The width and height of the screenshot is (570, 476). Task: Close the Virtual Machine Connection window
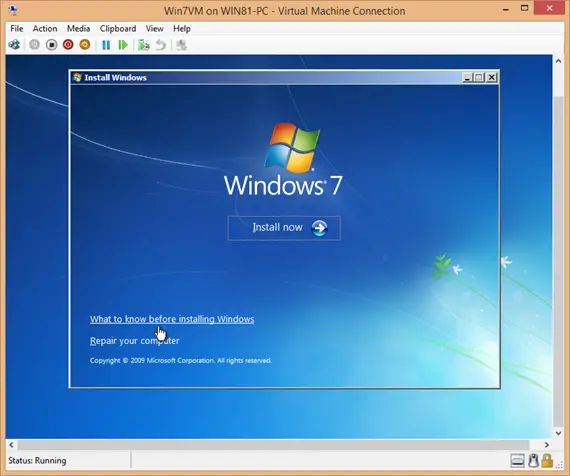(x=549, y=8)
